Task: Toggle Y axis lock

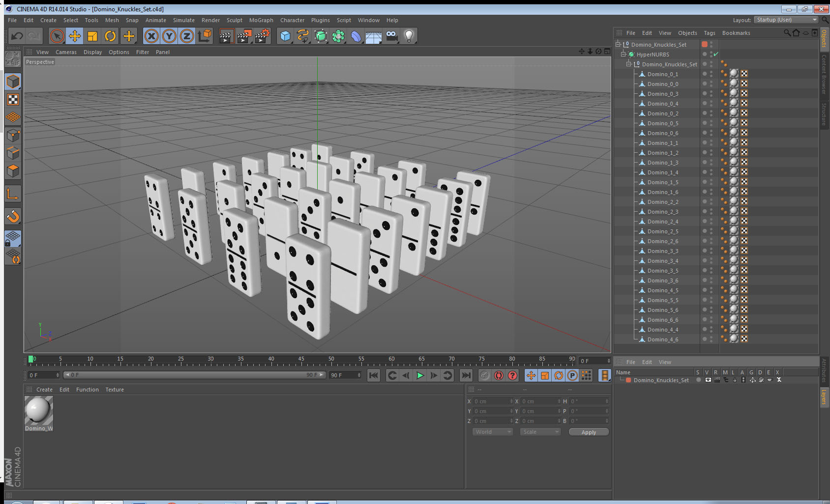Action: click(x=169, y=36)
